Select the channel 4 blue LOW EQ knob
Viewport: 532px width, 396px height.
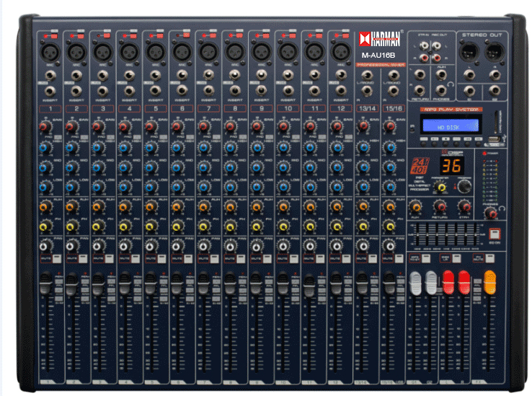[124, 187]
